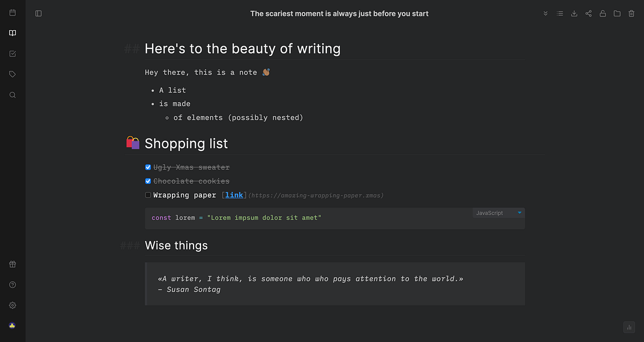The width and height of the screenshot is (644, 342).
Task: Check the Wrapping paper checkbox
Action: 148,195
